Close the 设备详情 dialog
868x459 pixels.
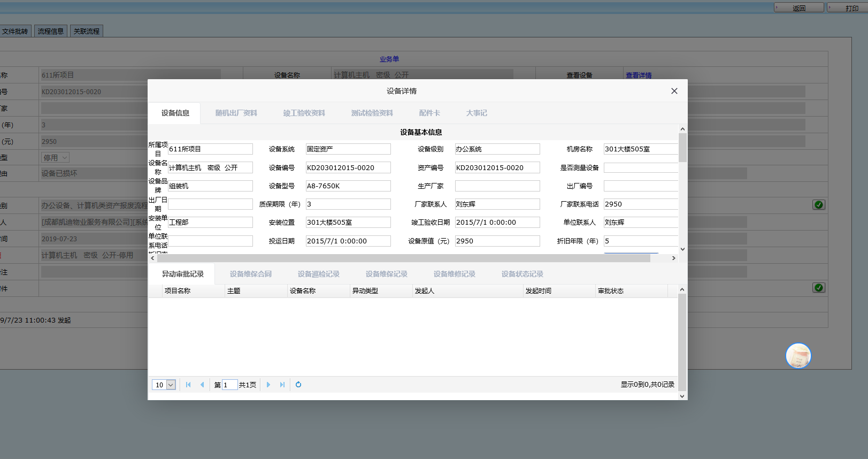click(674, 91)
